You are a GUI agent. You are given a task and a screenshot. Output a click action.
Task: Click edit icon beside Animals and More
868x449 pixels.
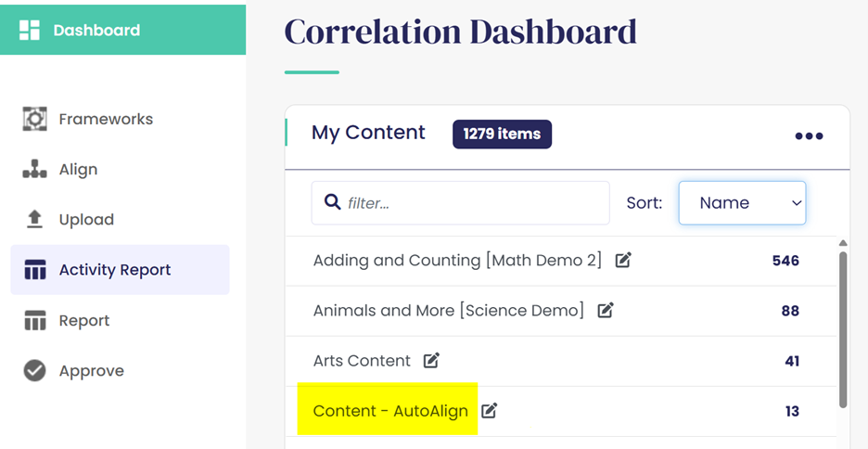point(606,311)
